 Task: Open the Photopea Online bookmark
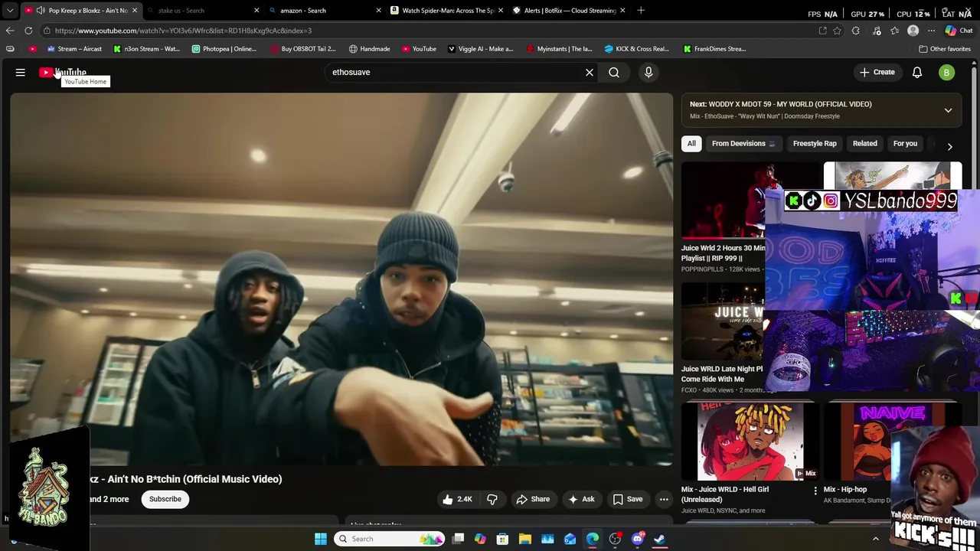(x=224, y=49)
